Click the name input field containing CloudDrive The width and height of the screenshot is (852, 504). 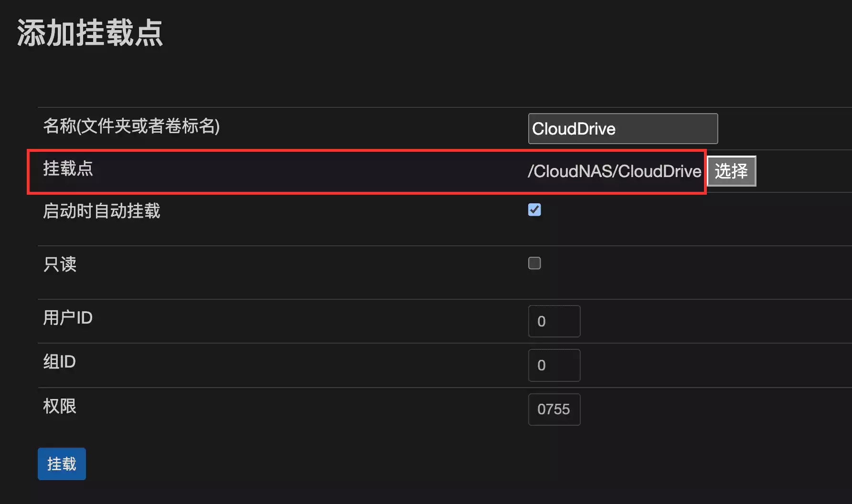tap(622, 128)
